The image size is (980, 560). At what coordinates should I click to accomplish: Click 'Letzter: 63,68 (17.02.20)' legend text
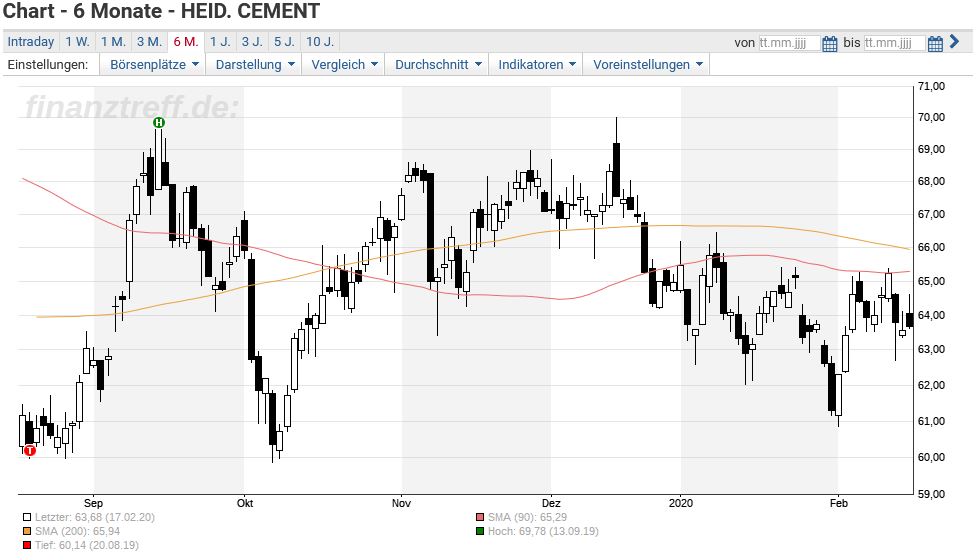point(94,518)
